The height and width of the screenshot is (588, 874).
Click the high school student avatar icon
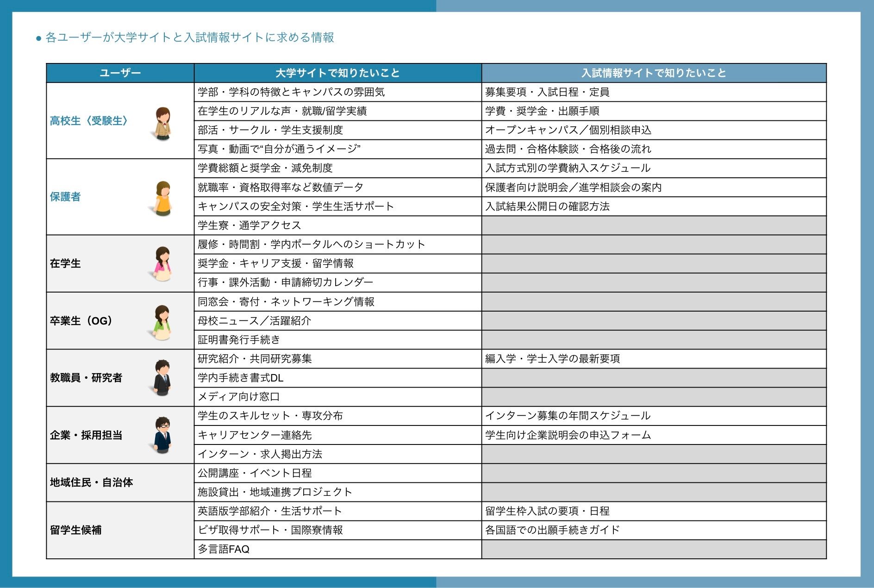(x=162, y=123)
